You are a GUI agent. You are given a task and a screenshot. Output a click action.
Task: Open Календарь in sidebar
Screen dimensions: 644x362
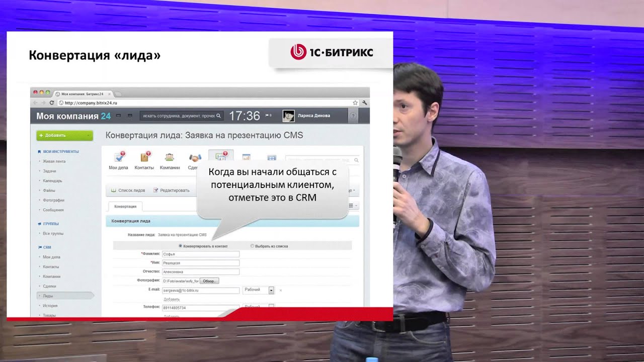[x=52, y=180]
